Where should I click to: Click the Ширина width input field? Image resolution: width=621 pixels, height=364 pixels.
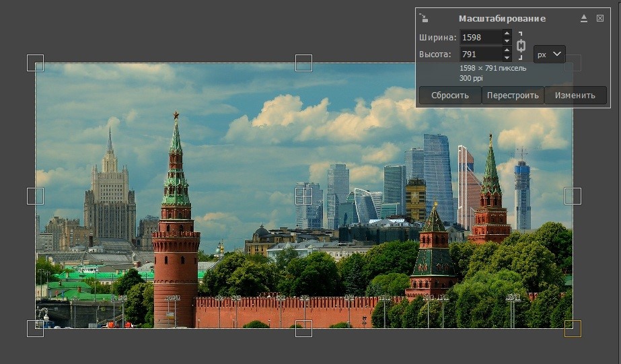coord(480,38)
